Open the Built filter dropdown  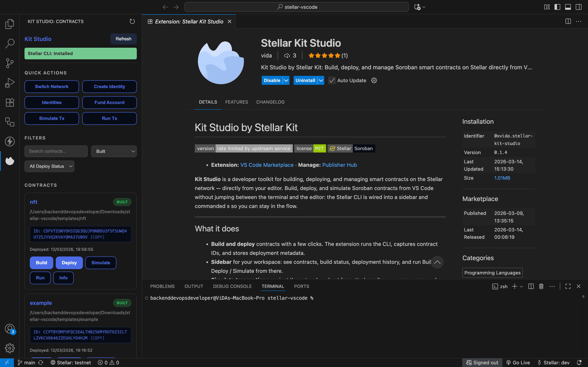pyautogui.click(x=114, y=151)
